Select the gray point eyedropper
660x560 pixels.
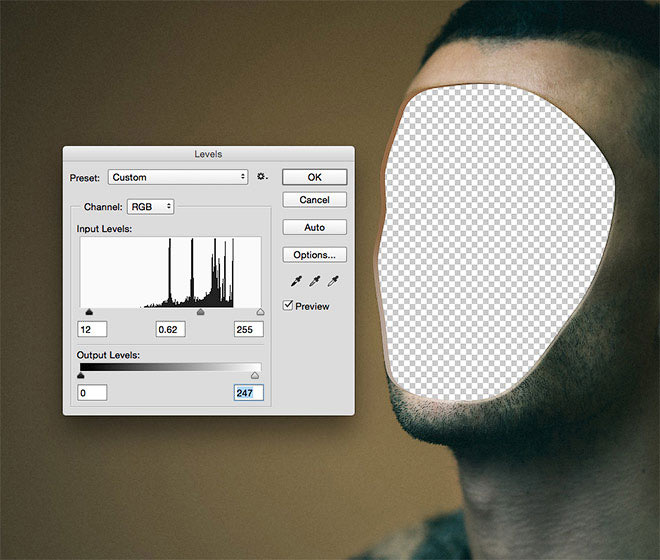314,282
